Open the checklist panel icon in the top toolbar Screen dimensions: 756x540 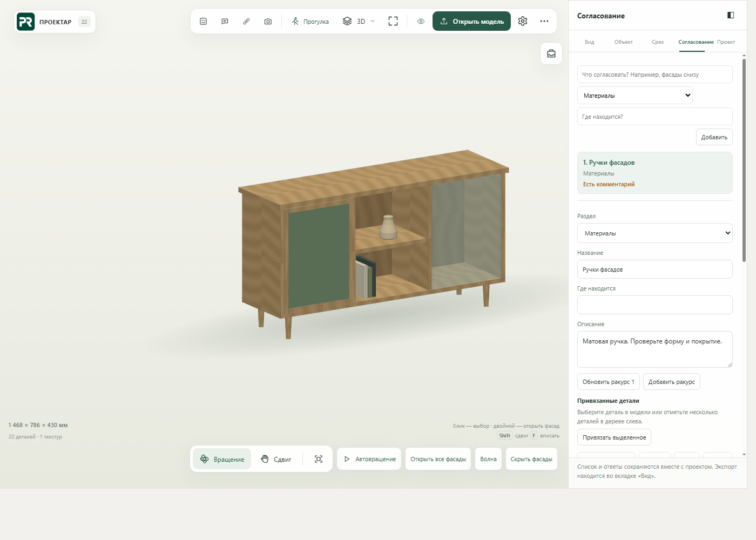pos(203,22)
